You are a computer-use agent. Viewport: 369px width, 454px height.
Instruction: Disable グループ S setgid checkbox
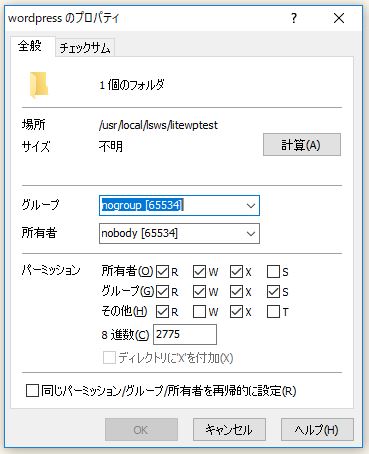(x=273, y=292)
